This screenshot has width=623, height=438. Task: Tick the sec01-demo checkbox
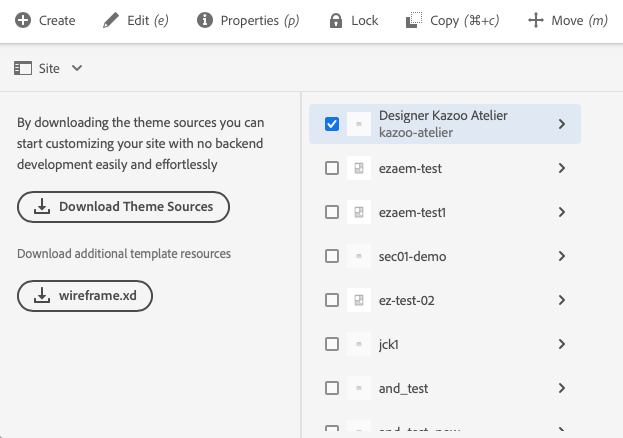pos(332,256)
